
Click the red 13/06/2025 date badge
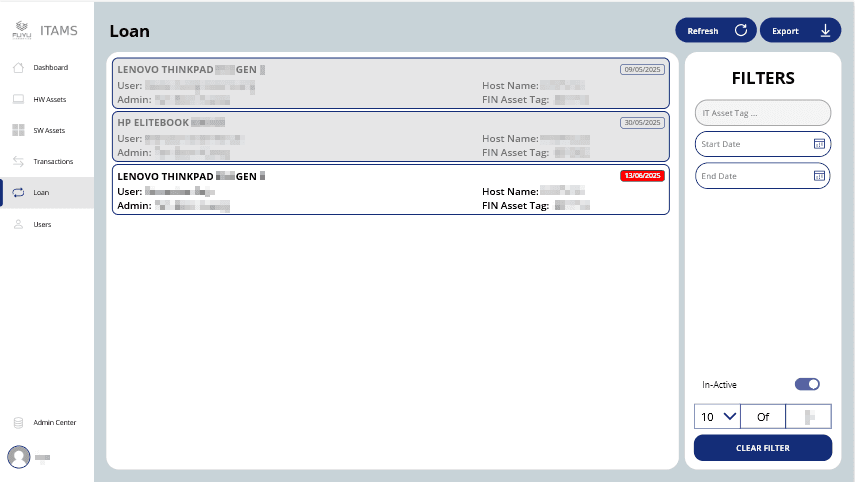[642, 176]
